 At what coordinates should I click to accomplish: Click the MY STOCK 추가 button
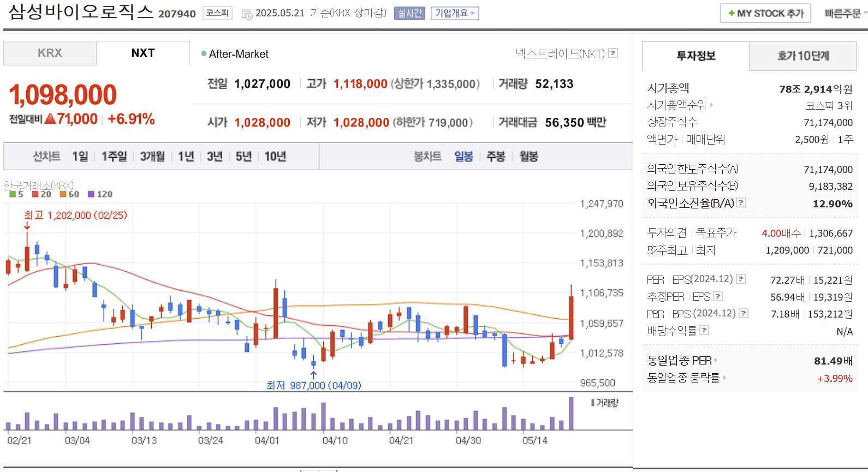click(x=765, y=13)
